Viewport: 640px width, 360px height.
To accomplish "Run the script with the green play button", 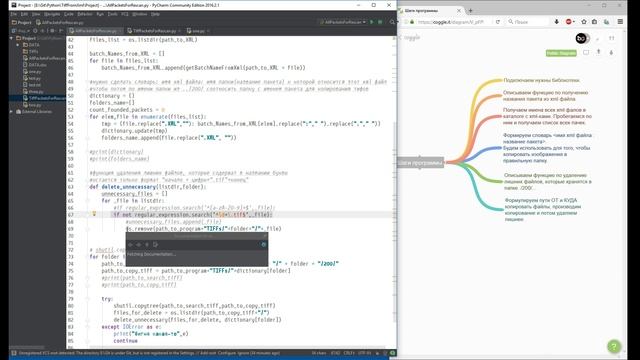I will (x=371, y=22).
